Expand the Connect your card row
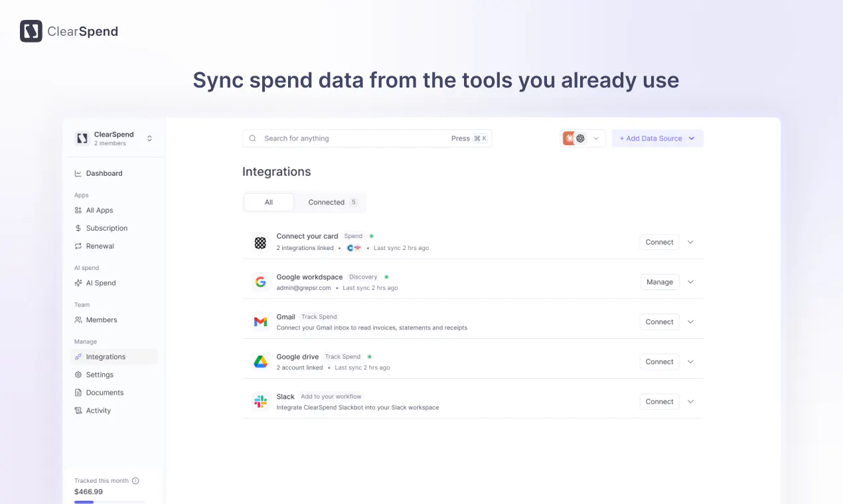 click(690, 242)
